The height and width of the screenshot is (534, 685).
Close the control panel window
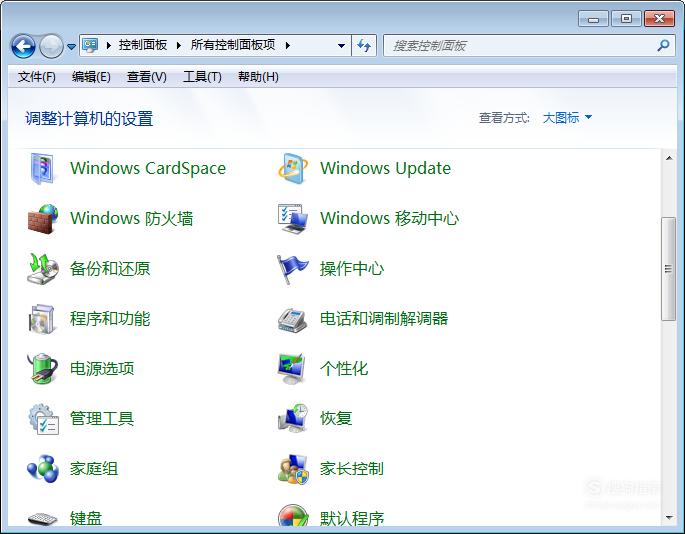pyautogui.click(x=659, y=19)
